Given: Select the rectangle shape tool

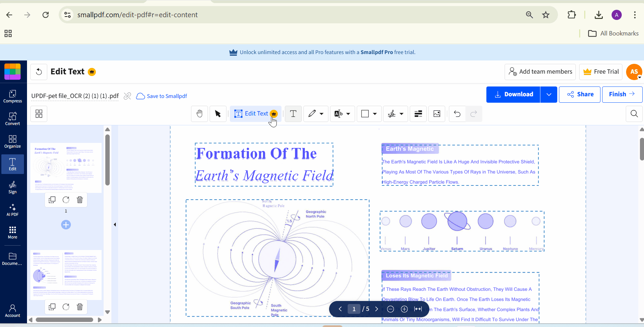Looking at the screenshot, I should [x=365, y=114].
